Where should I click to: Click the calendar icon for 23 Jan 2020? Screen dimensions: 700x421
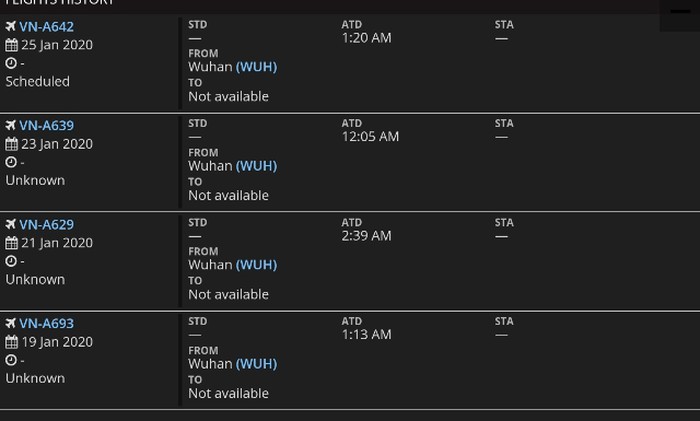point(12,144)
